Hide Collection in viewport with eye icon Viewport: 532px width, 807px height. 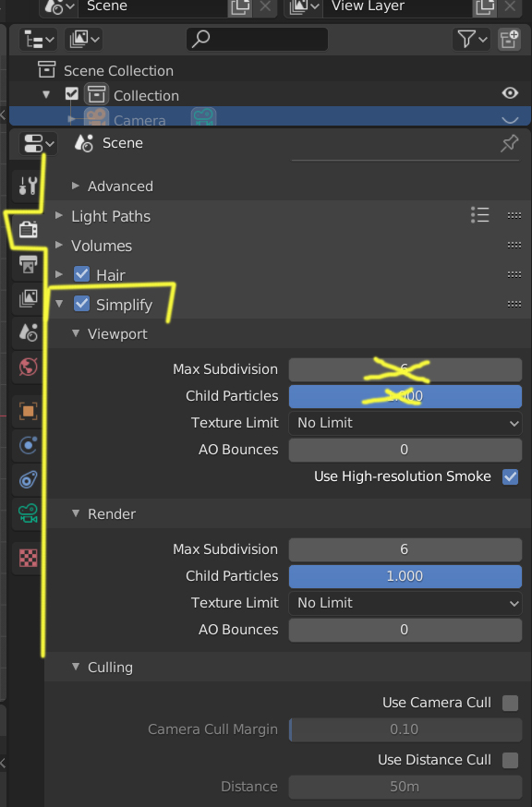tap(510, 93)
